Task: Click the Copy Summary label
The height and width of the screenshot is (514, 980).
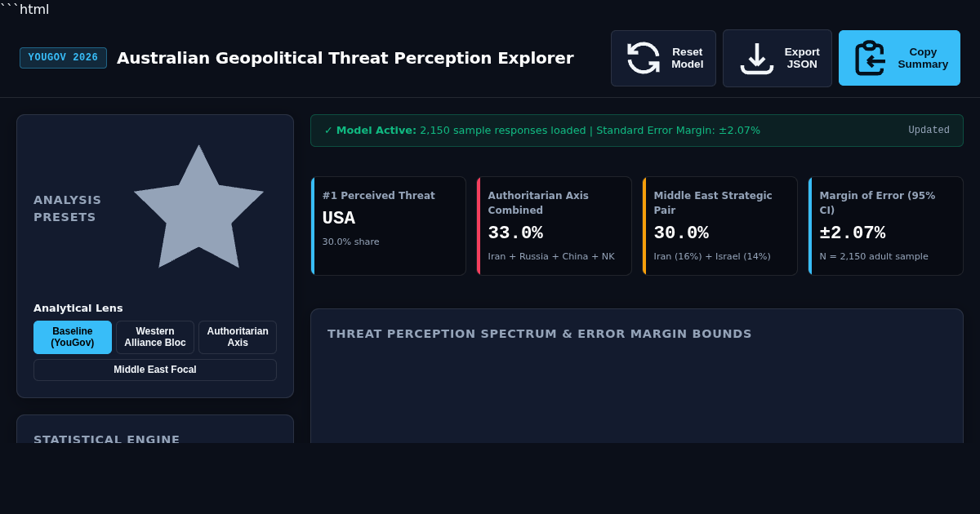Action: pos(923,58)
